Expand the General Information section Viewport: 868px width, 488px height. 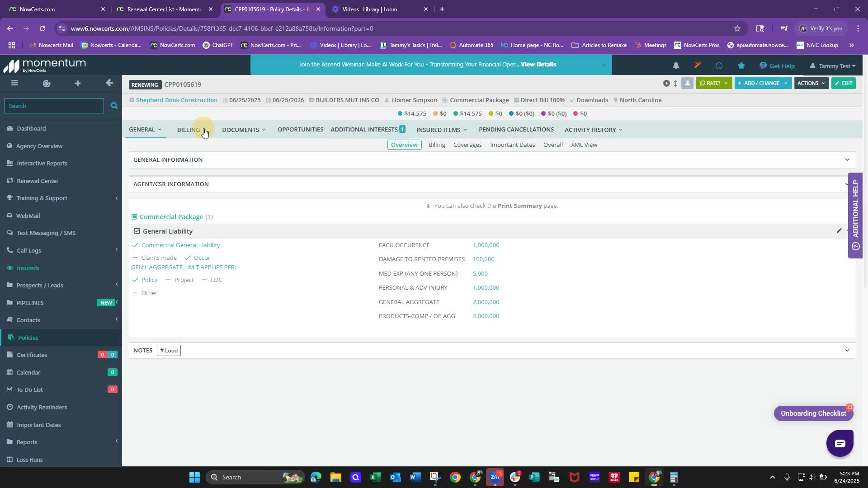coord(847,160)
